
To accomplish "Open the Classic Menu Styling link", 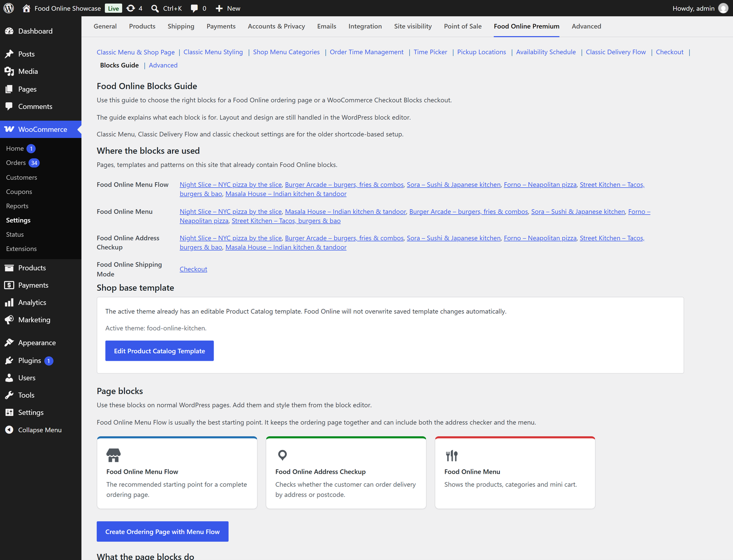I will [x=213, y=52].
